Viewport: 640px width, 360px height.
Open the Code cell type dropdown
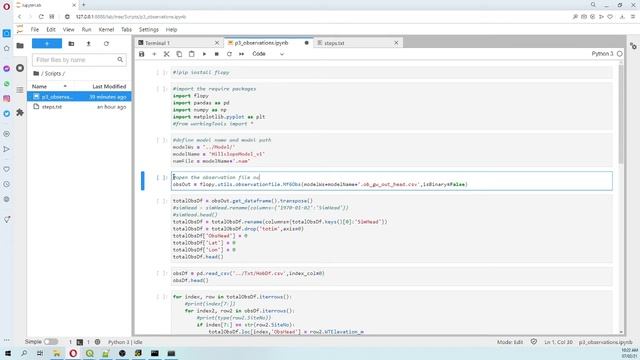[268, 54]
